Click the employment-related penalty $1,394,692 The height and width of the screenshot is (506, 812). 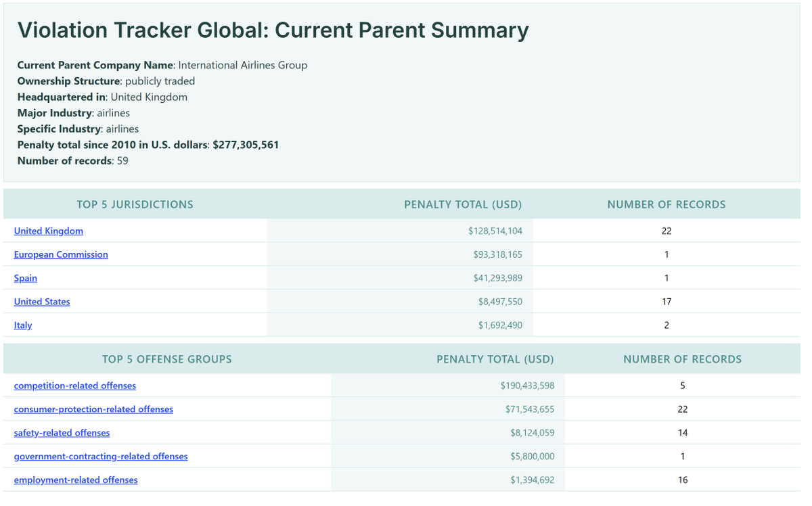pos(533,480)
